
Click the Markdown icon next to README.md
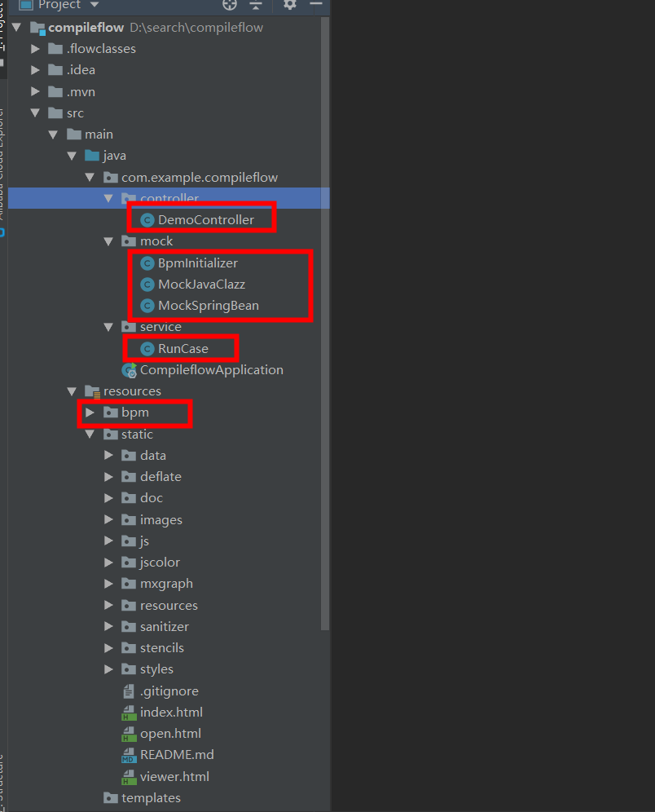coord(129,754)
